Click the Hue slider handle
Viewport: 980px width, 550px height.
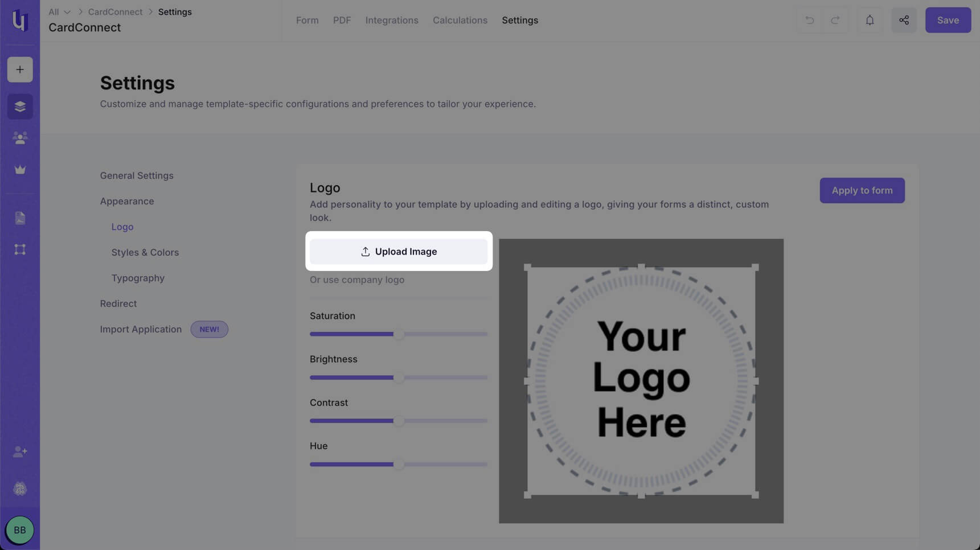coord(399,464)
